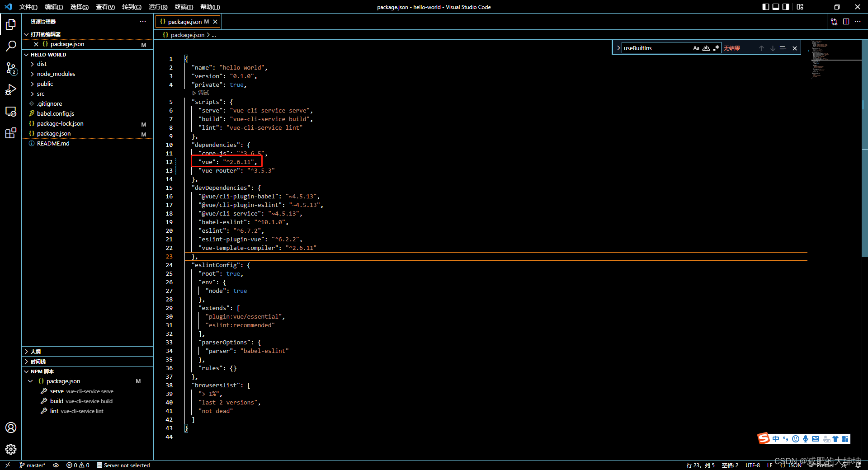Open the Accounts menu icon
Viewport: 868px width, 470px height.
click(x=11, y=428)
